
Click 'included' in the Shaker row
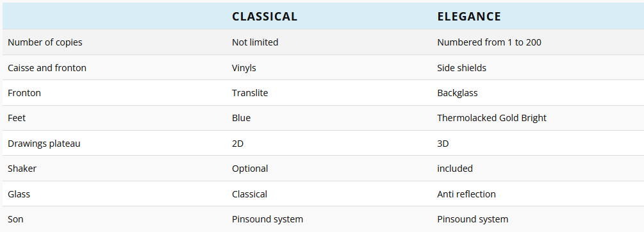click(x=455, y=169)
